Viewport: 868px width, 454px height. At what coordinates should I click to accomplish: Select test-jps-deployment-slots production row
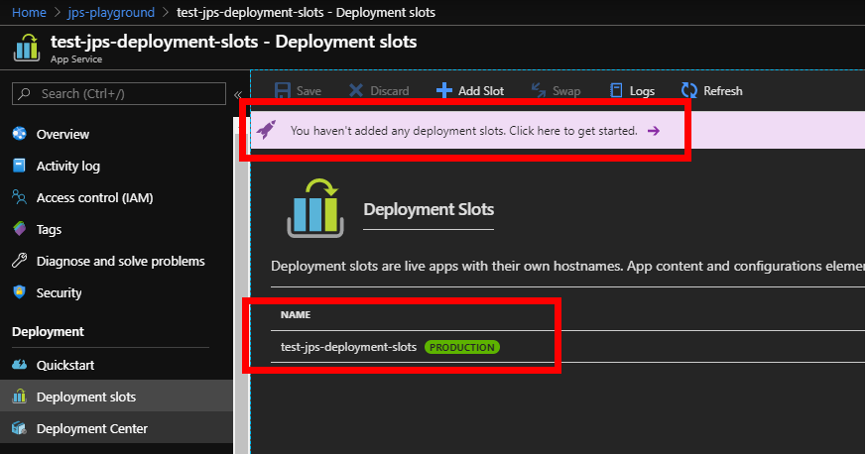(x=348, y=347)
